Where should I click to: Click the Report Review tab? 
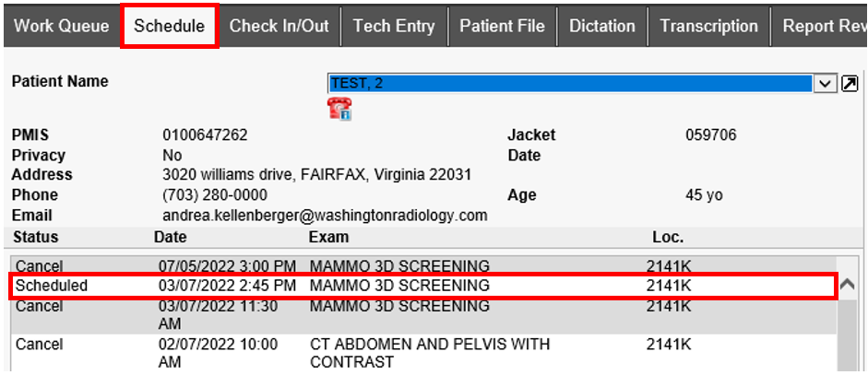[x=821, y=26]
